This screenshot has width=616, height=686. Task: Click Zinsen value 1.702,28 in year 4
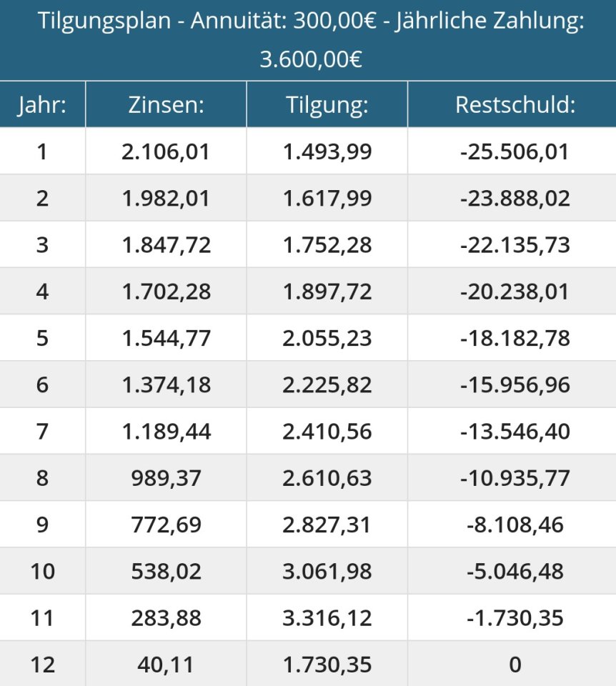coord(167,292)
